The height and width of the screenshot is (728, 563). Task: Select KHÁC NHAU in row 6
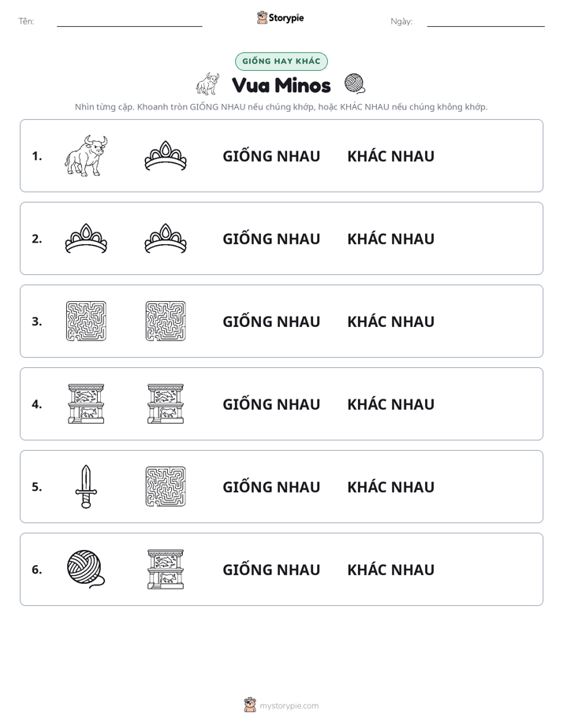(x=390, y=570)
